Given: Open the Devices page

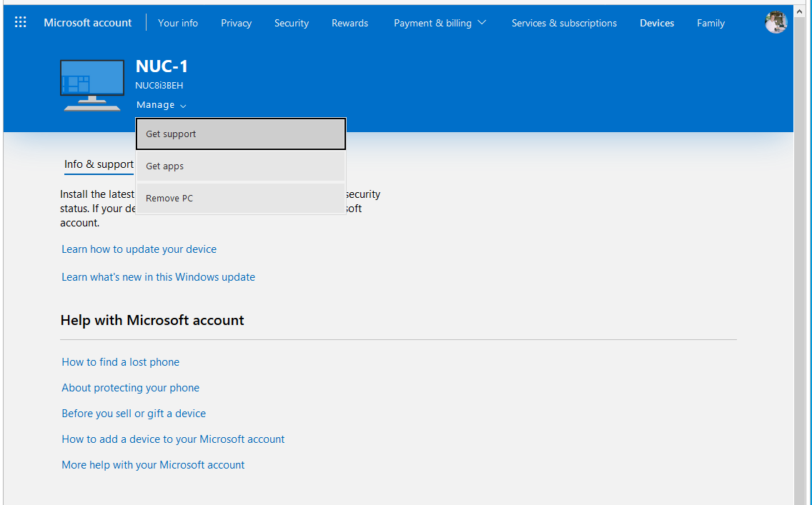Looking at the screenshot, I should pyautogui.click(x=657, y=24).
